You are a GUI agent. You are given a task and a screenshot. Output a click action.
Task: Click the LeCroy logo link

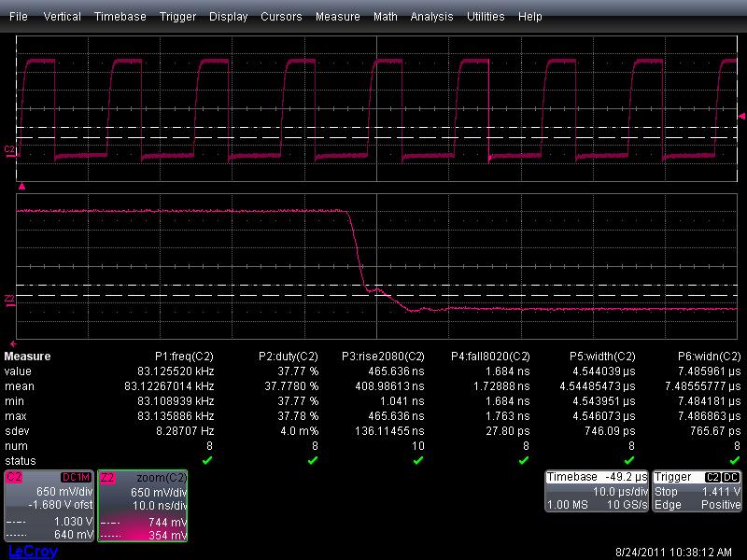point(32,550)
